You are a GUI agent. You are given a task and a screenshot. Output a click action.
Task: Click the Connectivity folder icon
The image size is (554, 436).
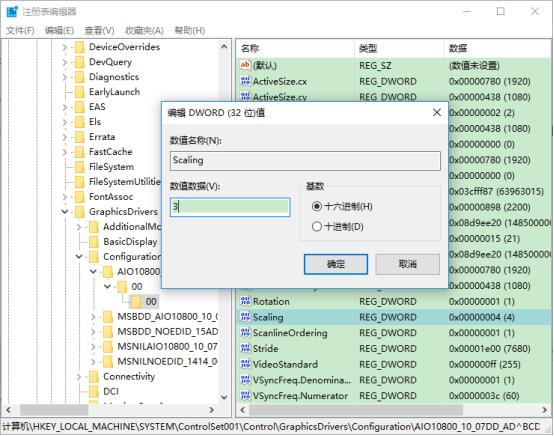(94, 377)
